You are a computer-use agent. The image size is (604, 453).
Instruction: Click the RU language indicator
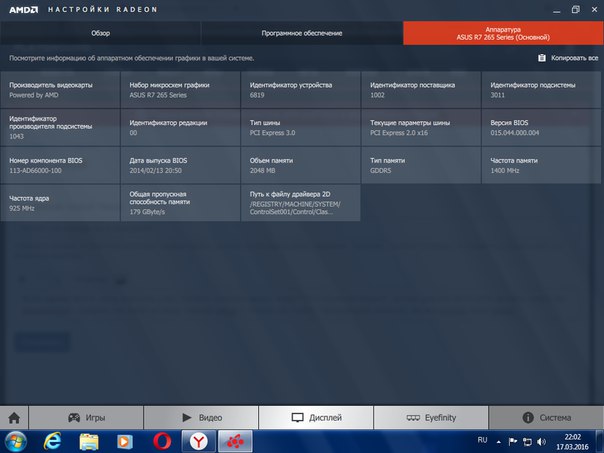click(482, 440)
